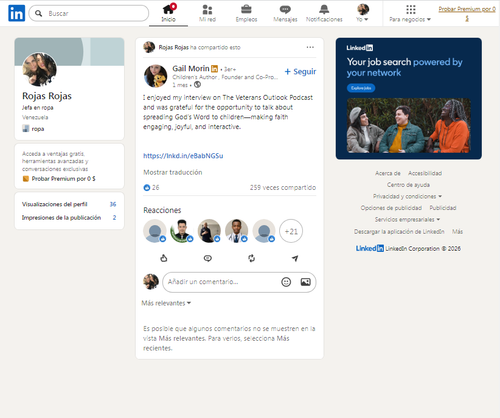
Task: Click the LinkedIn logo in the header
Action: click(16, 13)
